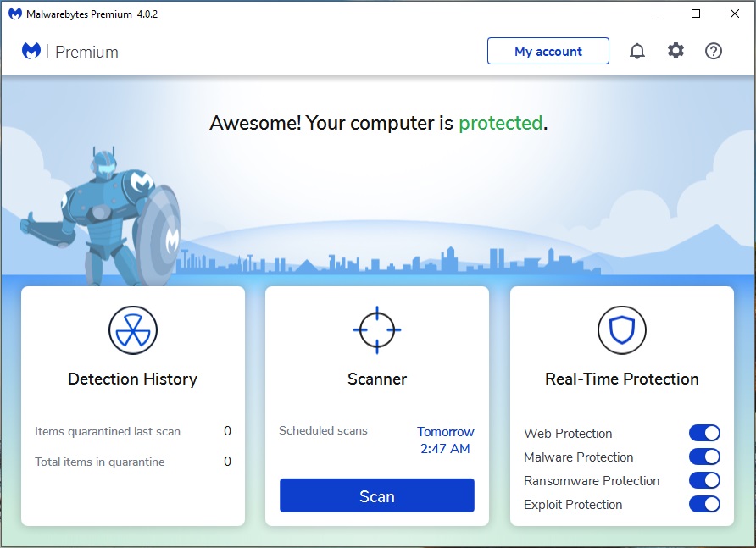
Task: Click the Tomorrow 2:47 AM scheduled scan time
Action: [446, 440]
